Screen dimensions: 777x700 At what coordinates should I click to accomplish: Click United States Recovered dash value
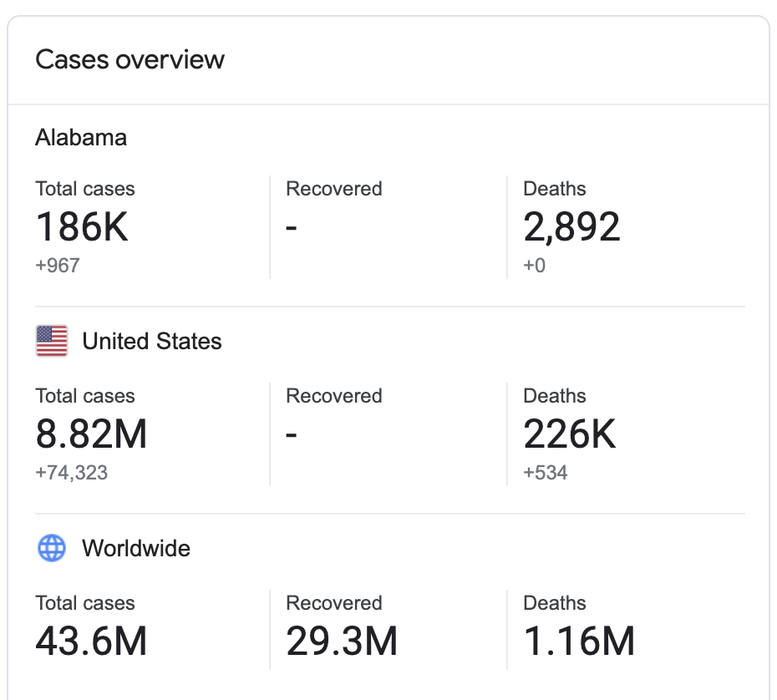[x=292, y=434]
